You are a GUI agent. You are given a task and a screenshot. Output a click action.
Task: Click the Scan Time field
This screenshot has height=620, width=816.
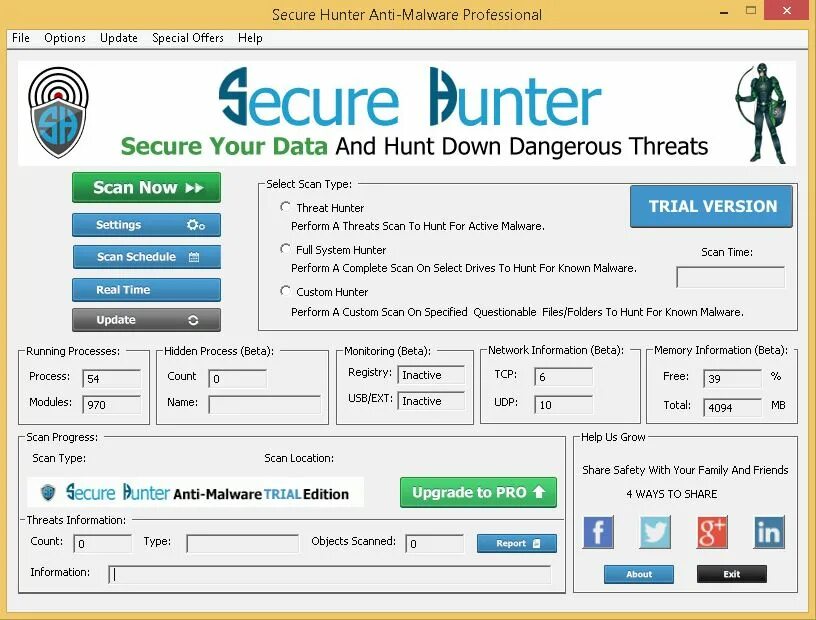pos(730,277)
